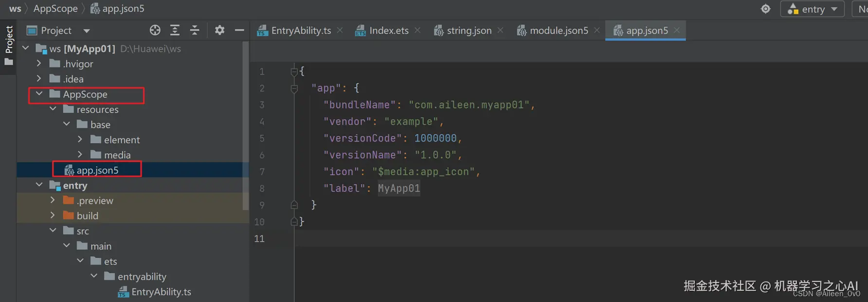Open Project panel settings gear

coord(220,30)
